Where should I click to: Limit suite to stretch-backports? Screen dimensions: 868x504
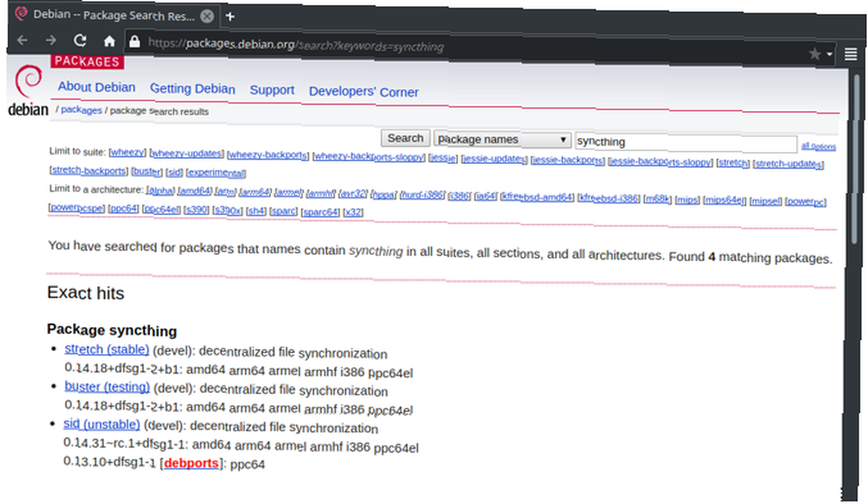click(89, 170)
